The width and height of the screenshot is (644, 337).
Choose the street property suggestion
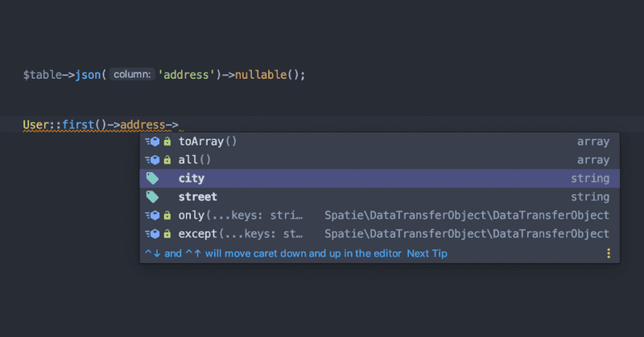coord(379,197)
